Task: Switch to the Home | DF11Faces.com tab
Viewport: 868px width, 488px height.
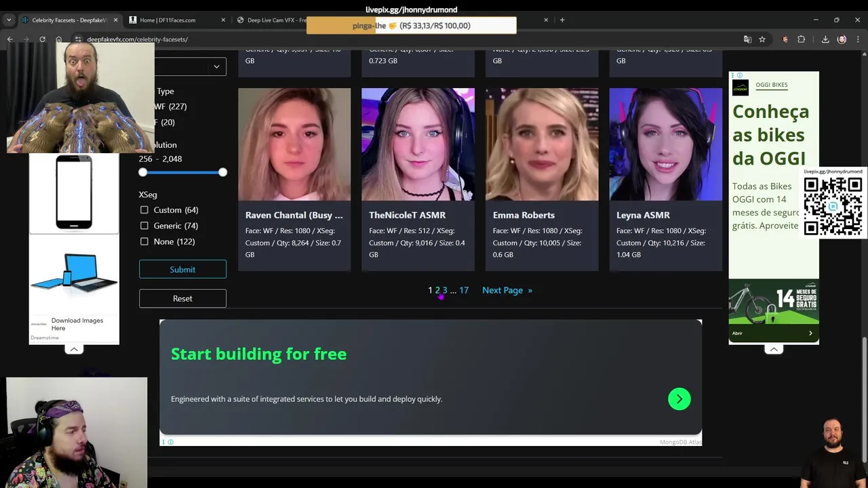Action: click(178, 20)
